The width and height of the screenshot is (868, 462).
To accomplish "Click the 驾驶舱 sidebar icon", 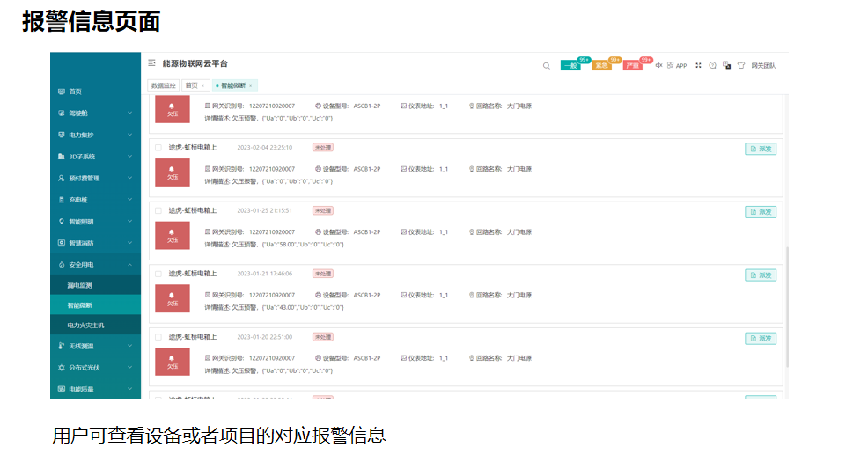I will point(62,113).
